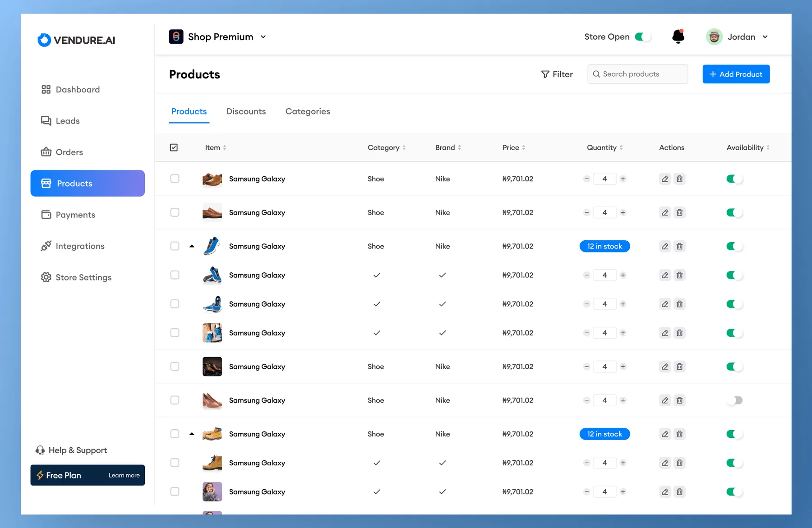Increase quantity for the brown loafer row
Screen dimensions: 812x528
(623, 212)
